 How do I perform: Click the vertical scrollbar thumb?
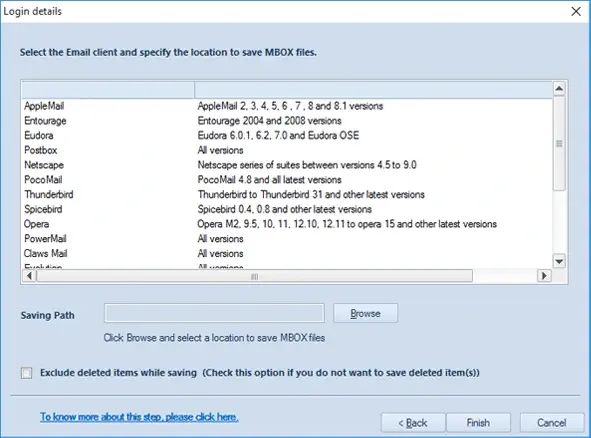pos(559,143)
